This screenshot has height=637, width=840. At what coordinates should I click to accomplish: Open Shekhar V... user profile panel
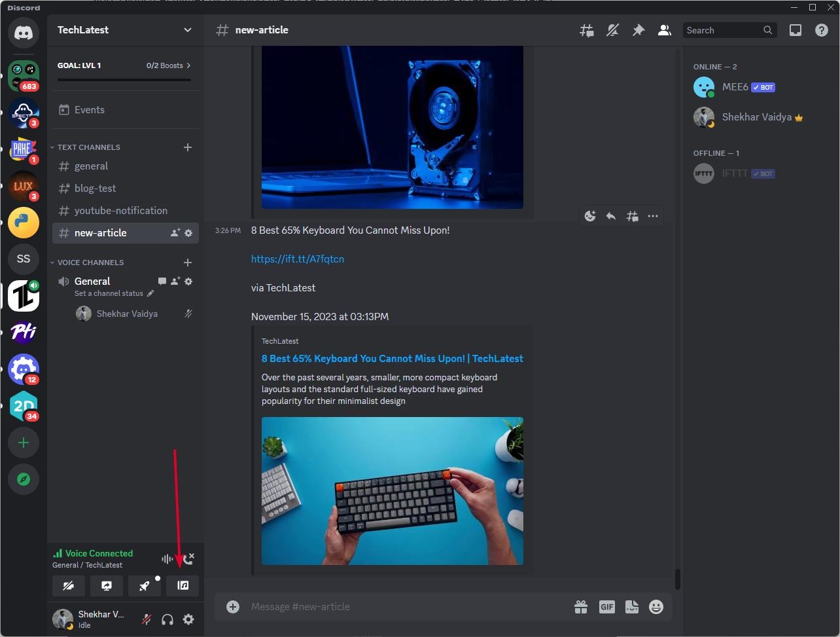coord(92,619)
